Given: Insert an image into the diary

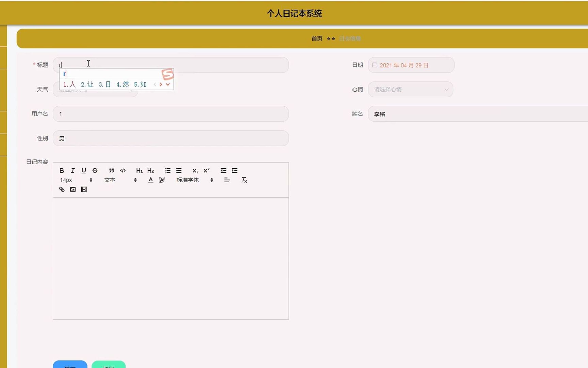Looking at the screenshot, I should pos(73,189).
